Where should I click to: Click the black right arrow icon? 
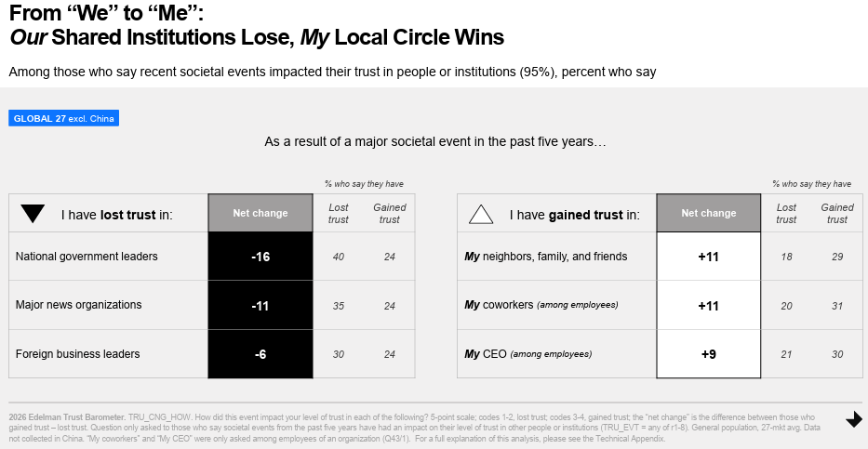click(853, 420)
